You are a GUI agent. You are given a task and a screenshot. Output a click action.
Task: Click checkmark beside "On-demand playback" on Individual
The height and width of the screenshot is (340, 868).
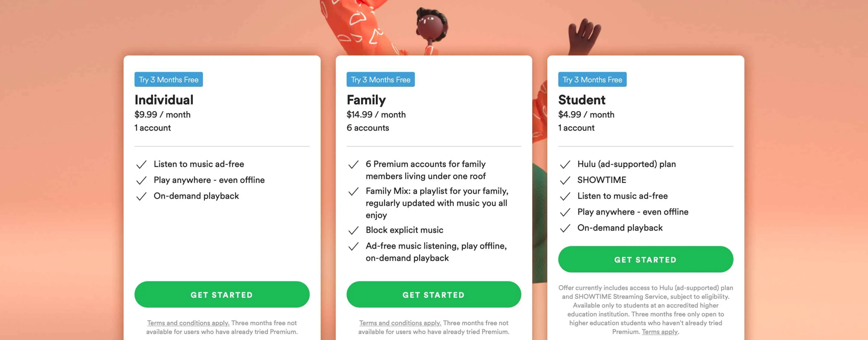click(141, 196)
